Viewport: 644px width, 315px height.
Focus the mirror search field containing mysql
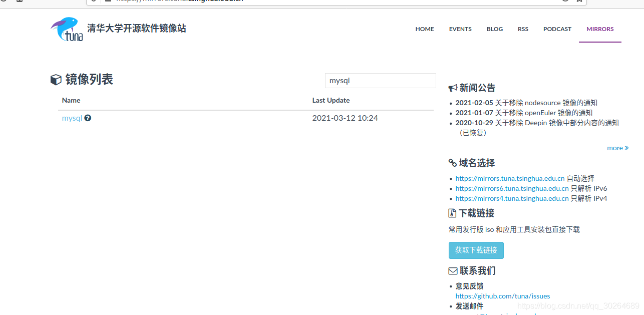pyautogui.click(x=381, y=81)
